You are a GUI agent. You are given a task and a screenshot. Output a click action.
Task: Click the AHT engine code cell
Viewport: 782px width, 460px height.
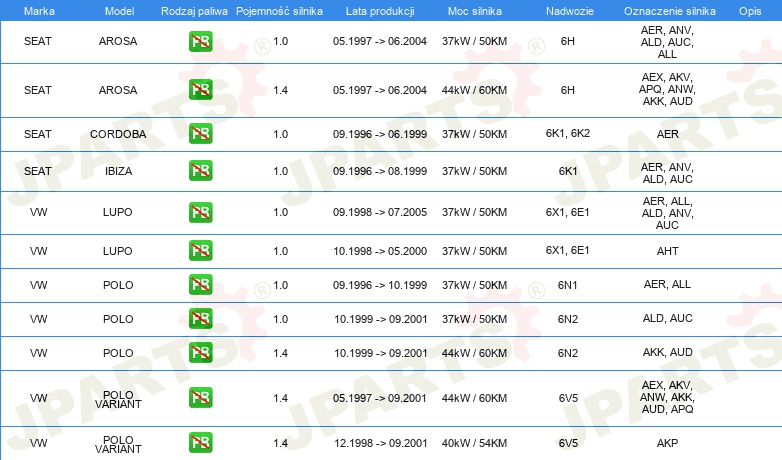point(667,251)
